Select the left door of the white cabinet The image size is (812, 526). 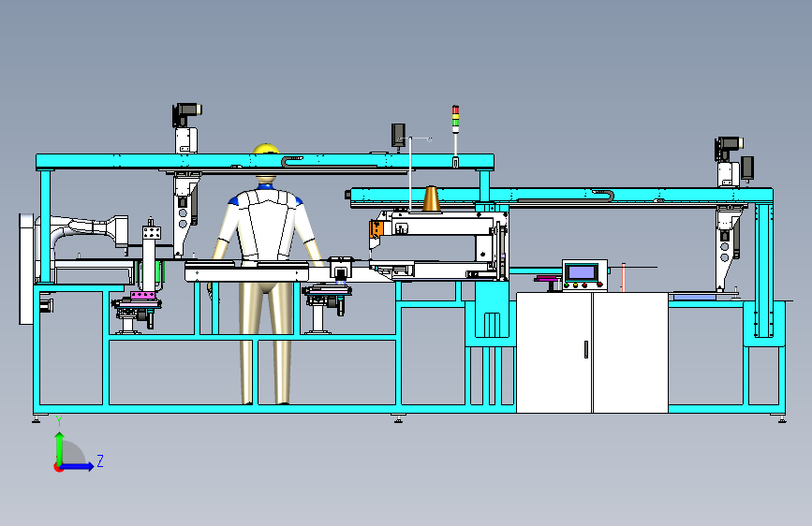pos(554,353)
